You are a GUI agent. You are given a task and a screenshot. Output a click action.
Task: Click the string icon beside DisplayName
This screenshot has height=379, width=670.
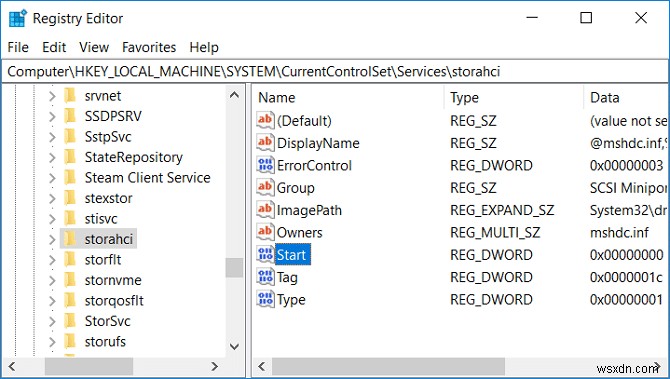265,142
